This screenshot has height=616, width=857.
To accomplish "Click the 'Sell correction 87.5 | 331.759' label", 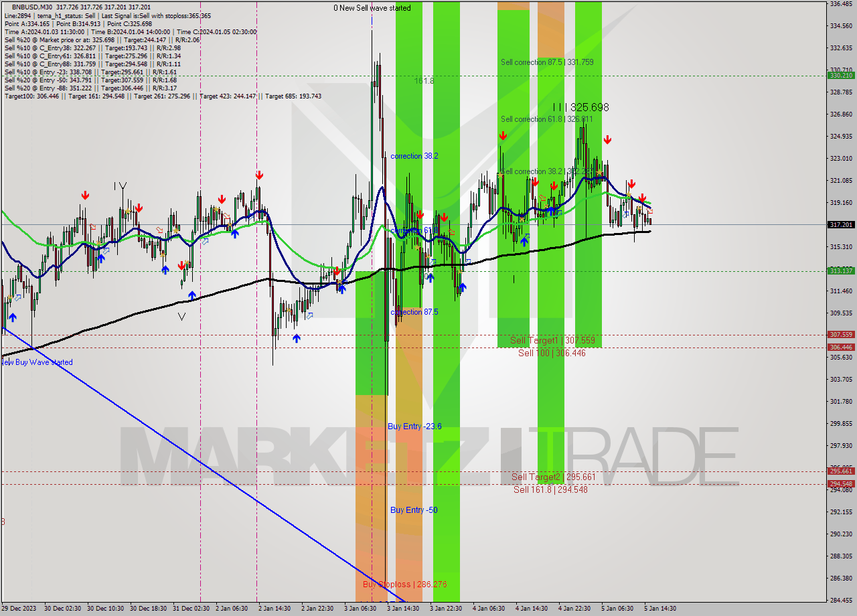I will [x=547, y=62].
